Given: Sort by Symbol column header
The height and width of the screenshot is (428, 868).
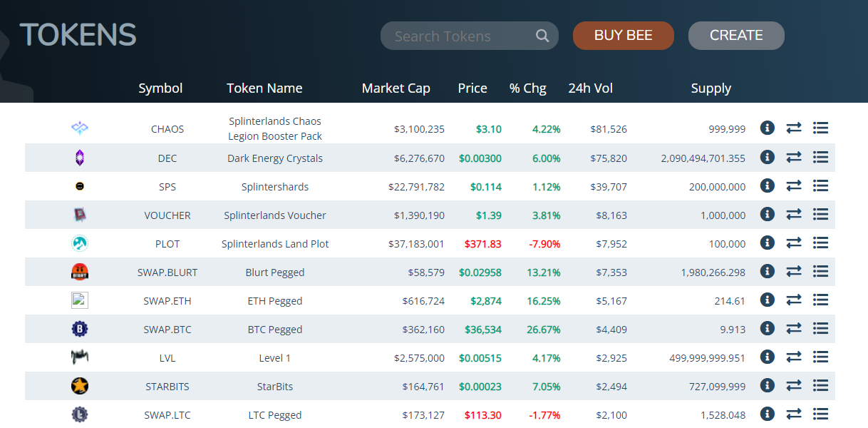Looking at the screenshot, I should point(160,88).
